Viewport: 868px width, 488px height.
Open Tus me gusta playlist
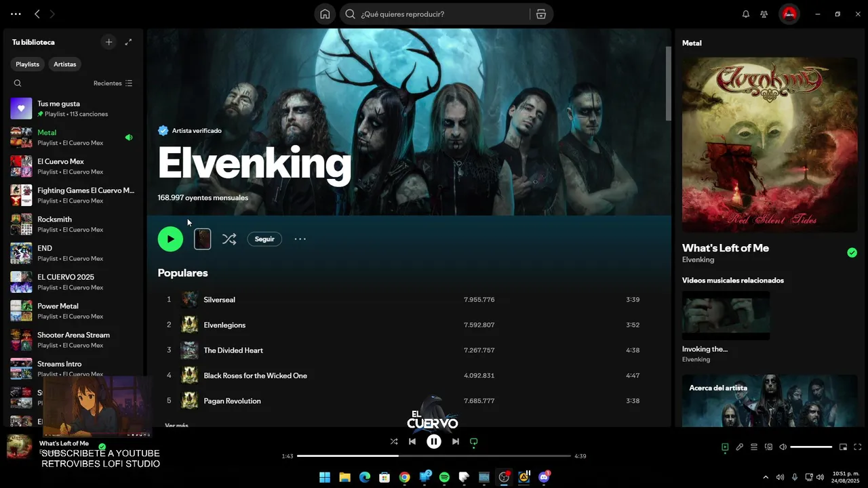tap(73, 108)
